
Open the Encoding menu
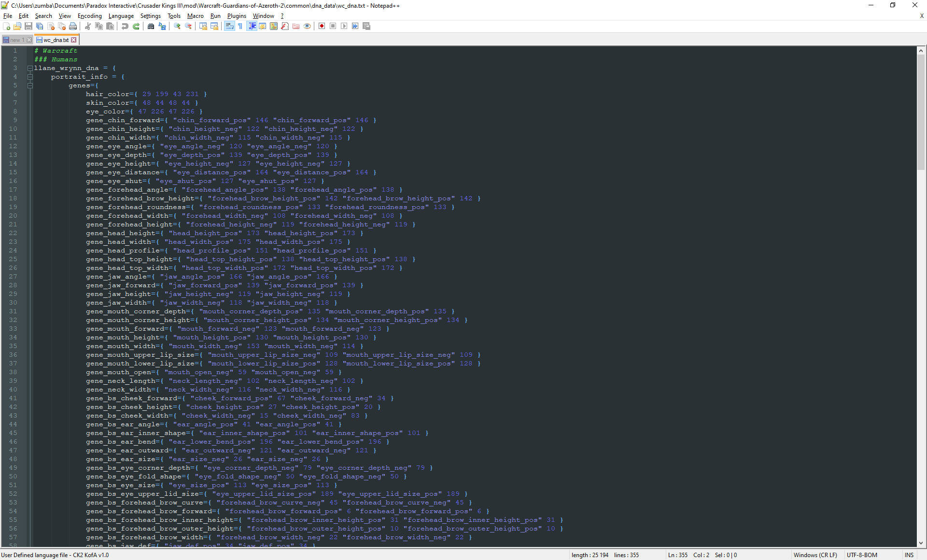[89, 16]
